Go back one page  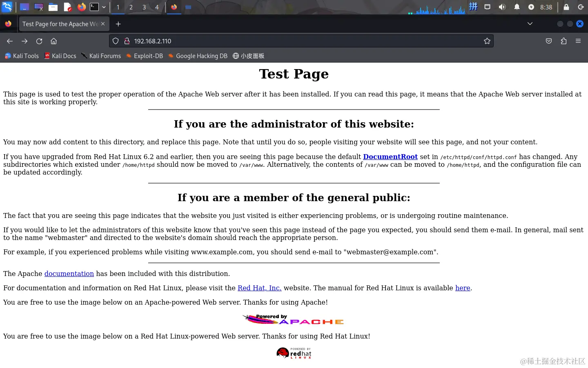point(10,41)
